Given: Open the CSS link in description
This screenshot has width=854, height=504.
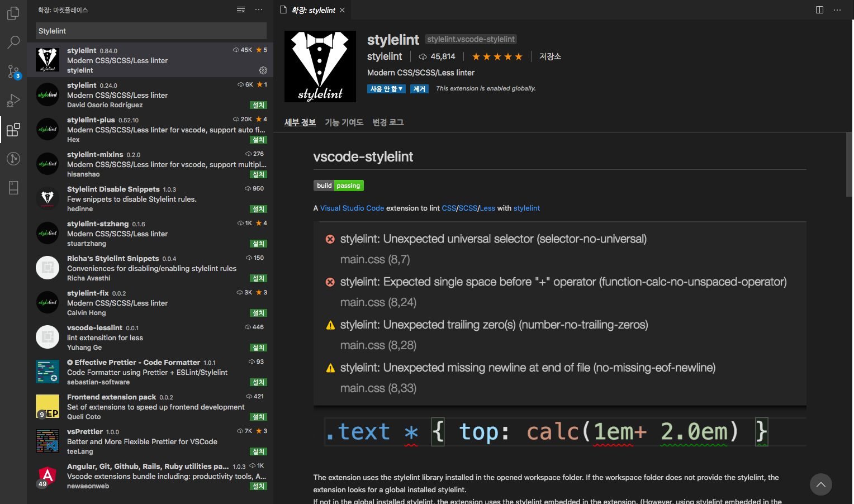Looking at the screenshot, I should tap(449, 208).
